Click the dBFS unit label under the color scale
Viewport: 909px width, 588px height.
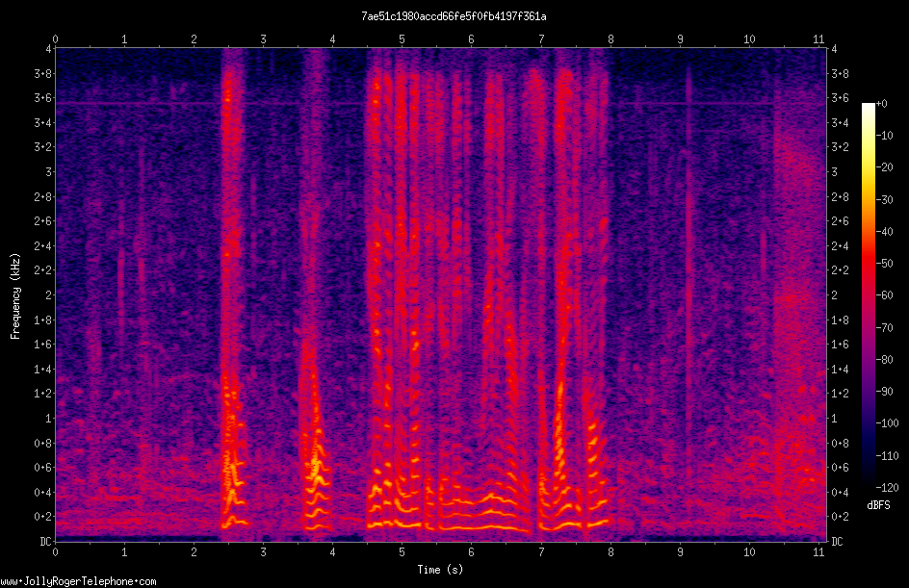pyautogui.click(x=878, y=505)
